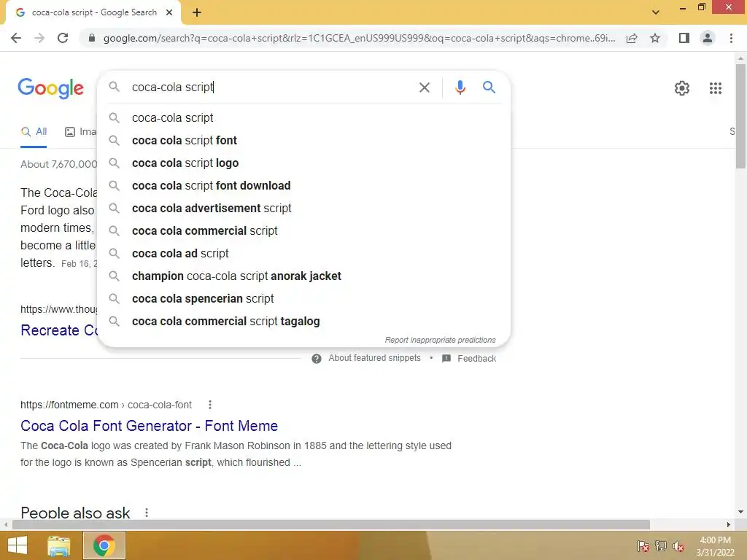
Task: Go to Google home via logo
Action: [x=50, y=88]
